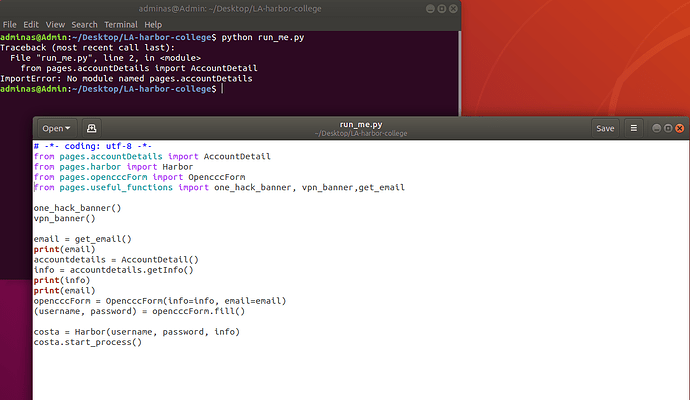The image size is (690, 400).
Task: Click the one_hack_banner() call line
Action: (77, 208)
